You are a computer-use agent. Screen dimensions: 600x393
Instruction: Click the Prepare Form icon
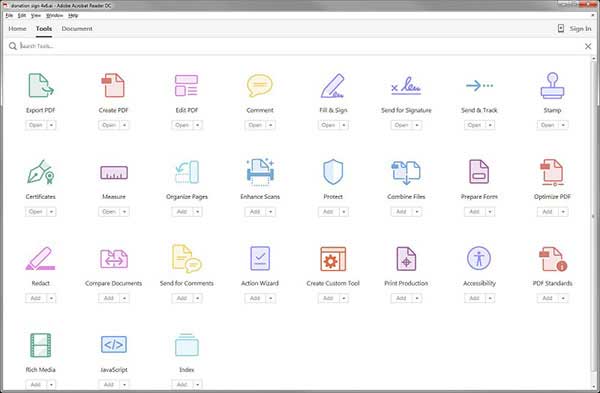(x=479, y=172)
